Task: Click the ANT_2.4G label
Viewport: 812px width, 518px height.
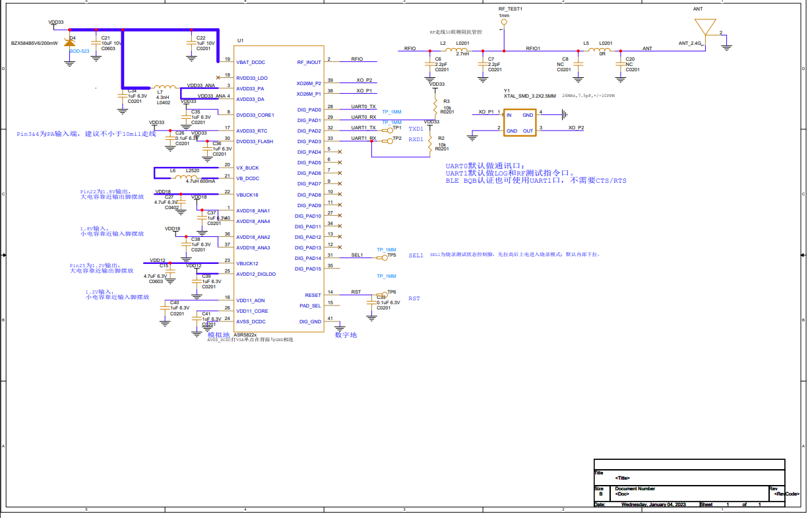Action: (691, 43)
